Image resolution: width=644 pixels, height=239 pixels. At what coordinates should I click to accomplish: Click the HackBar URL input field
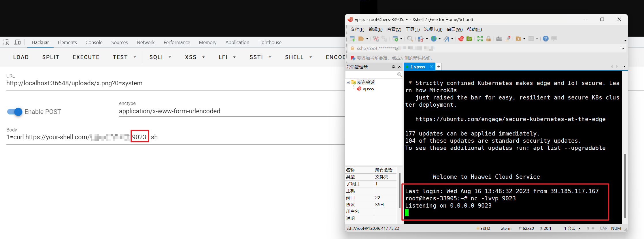click(x=175, y=83)
